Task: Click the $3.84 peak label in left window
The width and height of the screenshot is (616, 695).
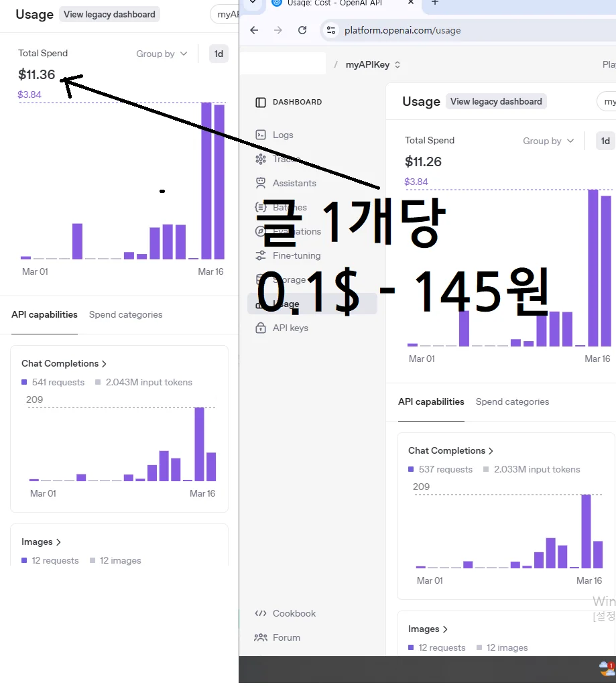Action: 29,94
